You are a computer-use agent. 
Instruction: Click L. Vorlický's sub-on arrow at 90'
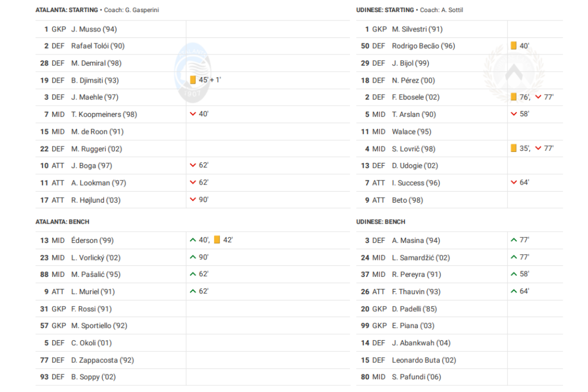193,257
